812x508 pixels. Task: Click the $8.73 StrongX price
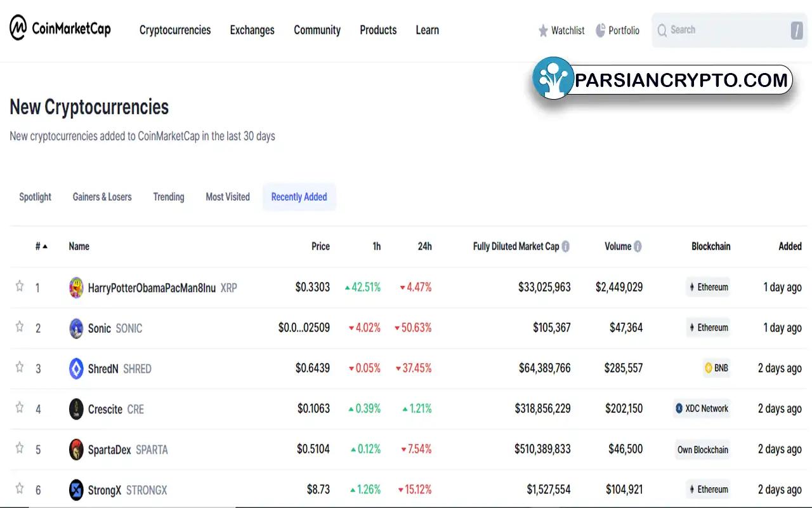pyautogui.click(x=318, y=490)
